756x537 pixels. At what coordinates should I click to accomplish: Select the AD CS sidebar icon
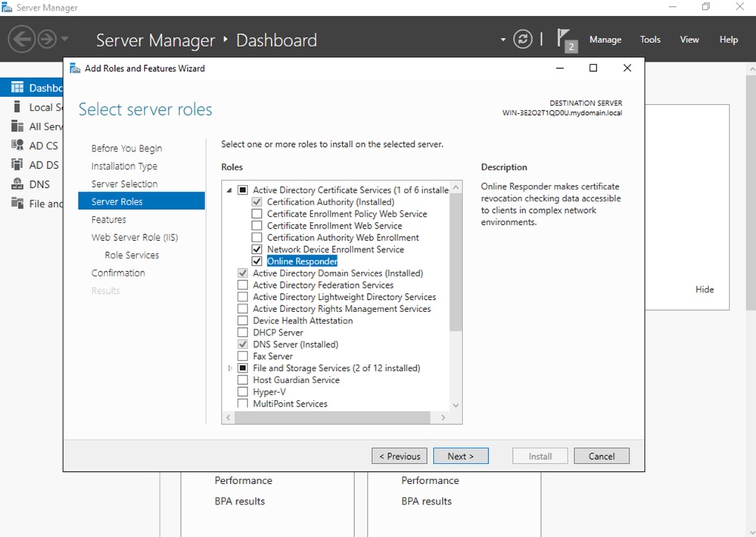click(17, 145)
